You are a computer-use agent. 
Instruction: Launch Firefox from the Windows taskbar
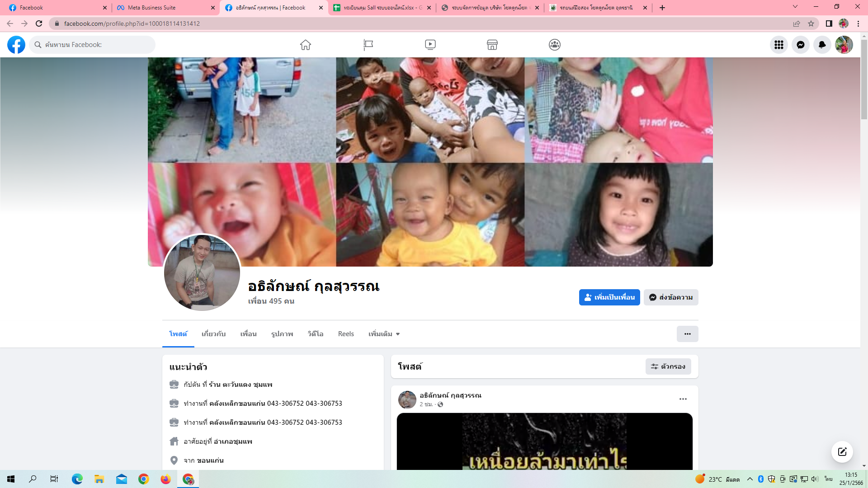pyautogui.click(x=165, y=479)
